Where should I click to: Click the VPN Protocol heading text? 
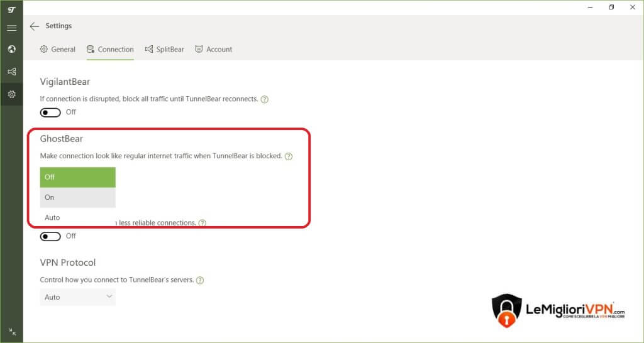[68, 263]
